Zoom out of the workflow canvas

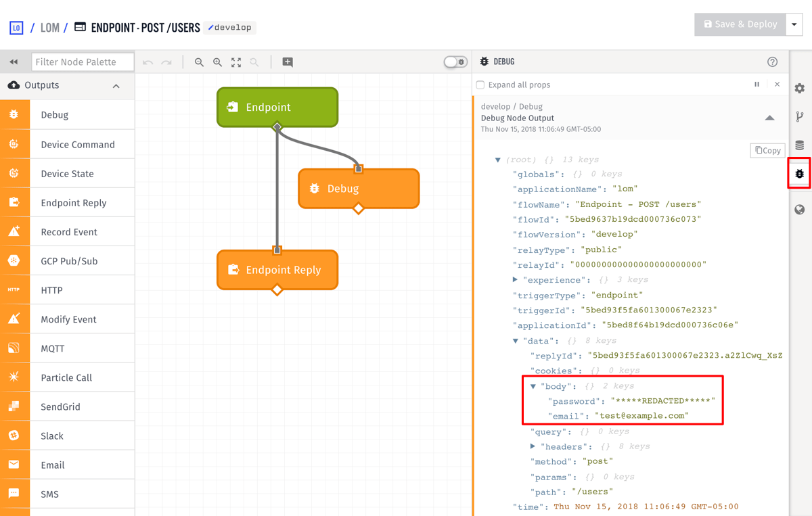199,62
